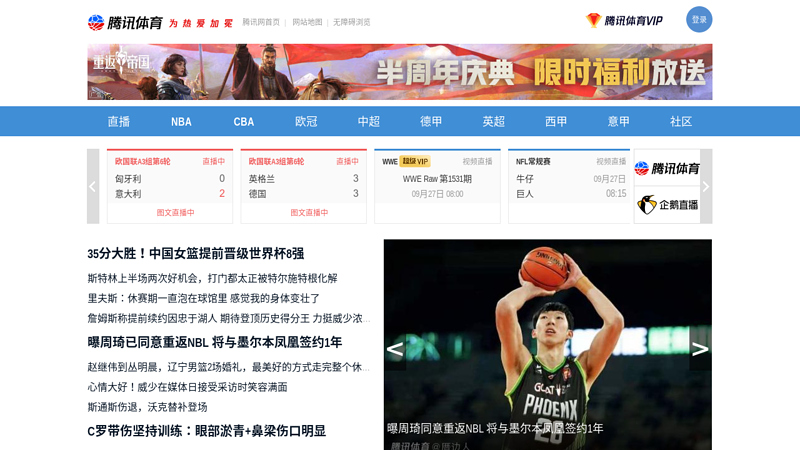Open 图文直播中 for 英格兰 vs 德国

pos(309,212)
